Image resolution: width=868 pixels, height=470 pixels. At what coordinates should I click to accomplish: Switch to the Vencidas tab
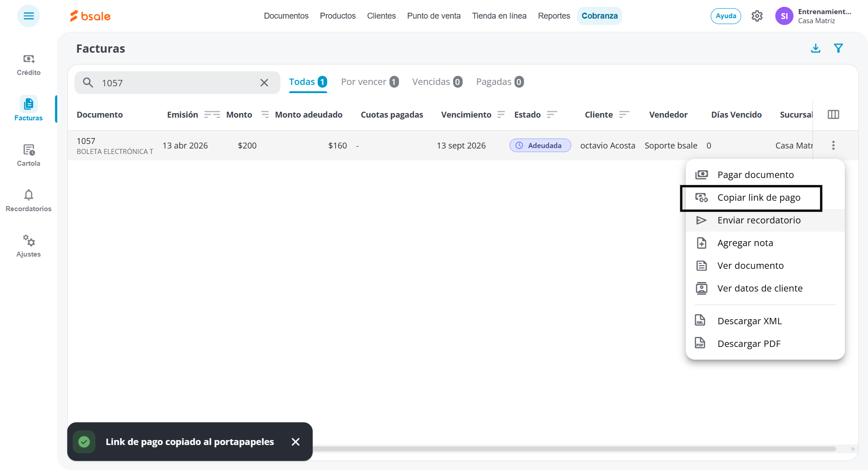tap(437, 82)
